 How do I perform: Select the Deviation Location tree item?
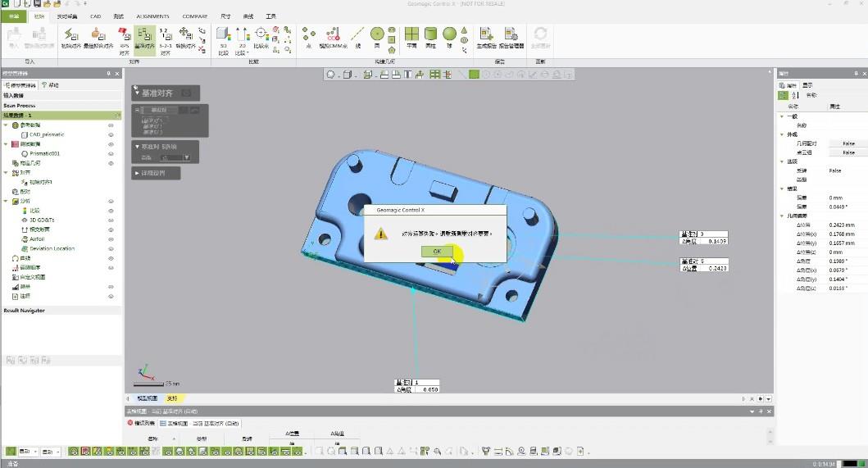point(52,248)
